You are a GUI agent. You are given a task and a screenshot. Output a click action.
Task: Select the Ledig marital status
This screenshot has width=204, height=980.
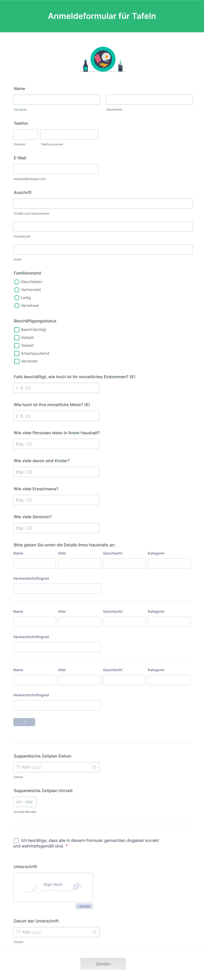point(17,297)
